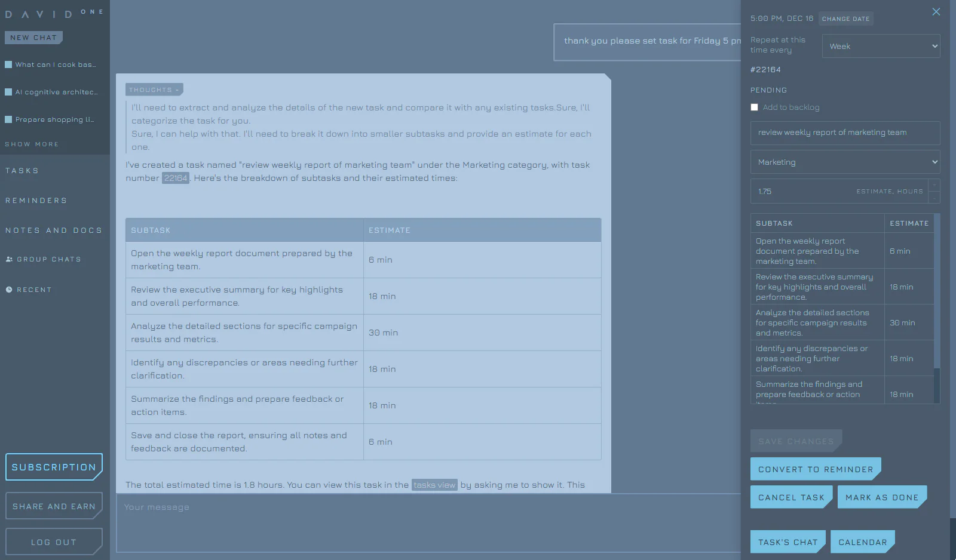
Task: Open the repeat interval Week dropdown
Action: click(881, 46)
